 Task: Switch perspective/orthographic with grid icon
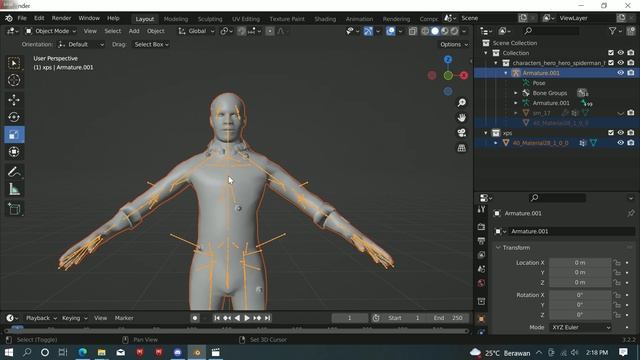pyautogui.click(x=462, y=148)
